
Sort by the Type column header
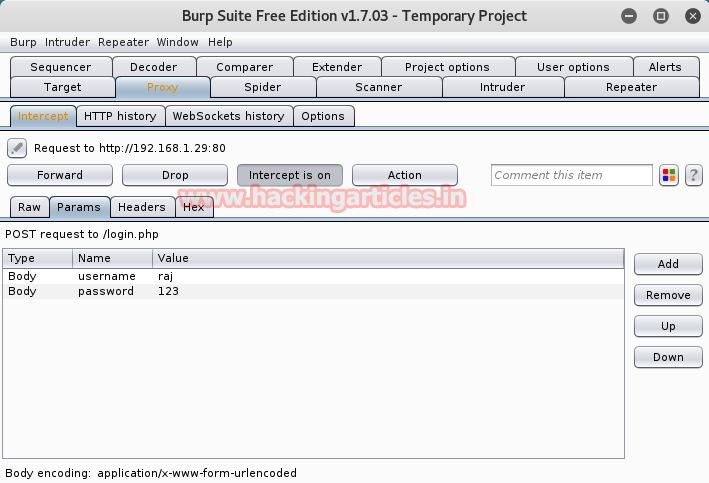(38, 258)
